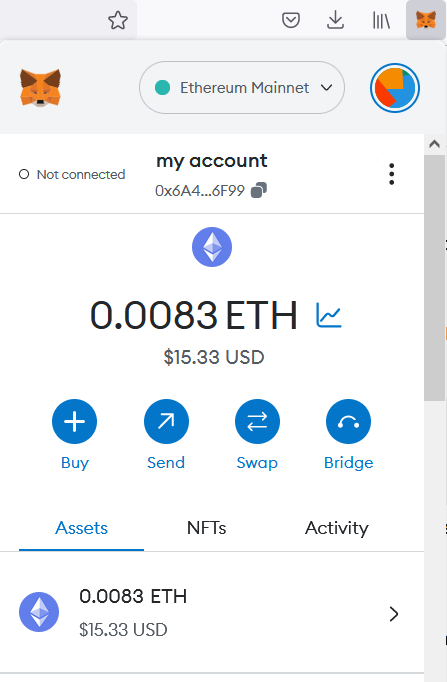Expand the ETH asset row chevron
Image resolution: width=447 pixels, height=682 pixels.
394,614
